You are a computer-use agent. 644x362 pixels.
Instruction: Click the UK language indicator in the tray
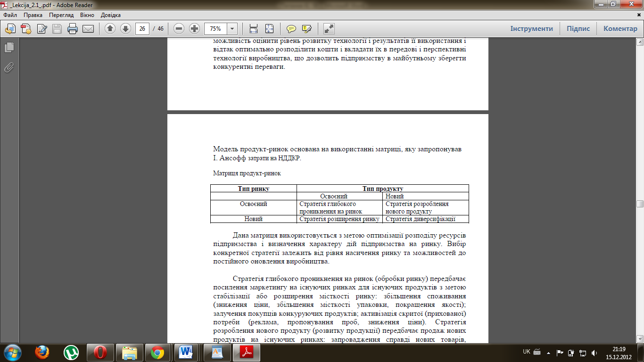coord(527,352)
